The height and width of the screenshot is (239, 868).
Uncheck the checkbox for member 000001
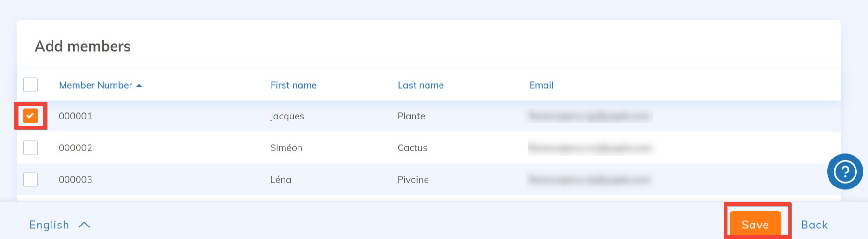[30, 116]
